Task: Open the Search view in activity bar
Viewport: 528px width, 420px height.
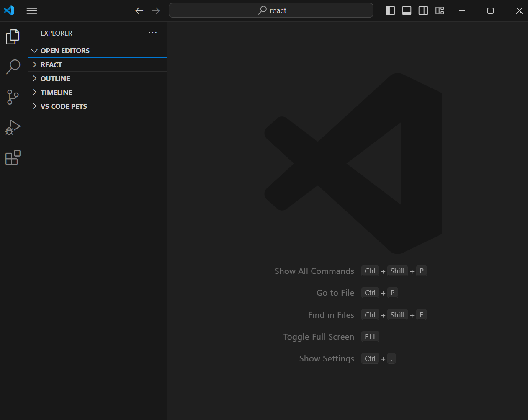Action: 13,67
